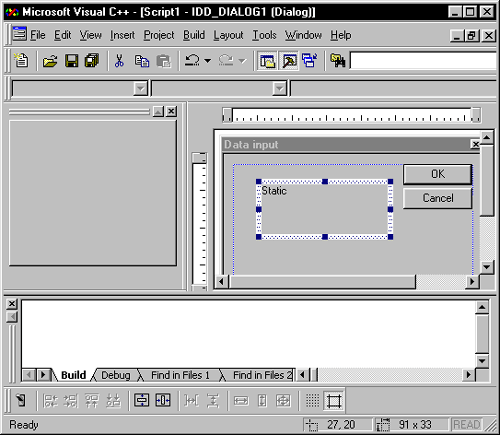Switch to the Build output tab
This screenshot has width=500, height=435.
point(73,375)
